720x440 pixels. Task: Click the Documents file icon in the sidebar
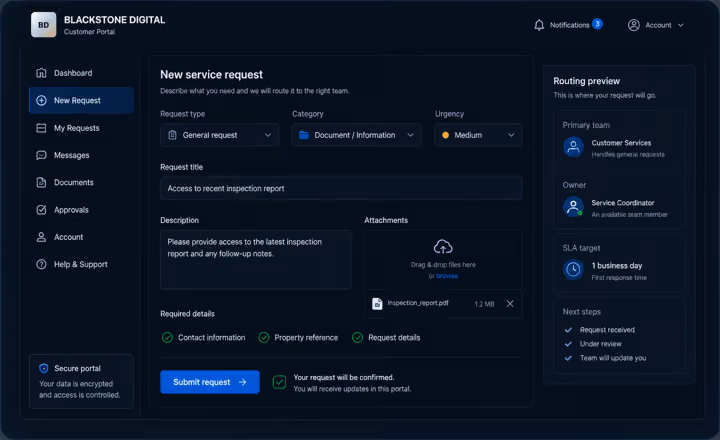41,182
